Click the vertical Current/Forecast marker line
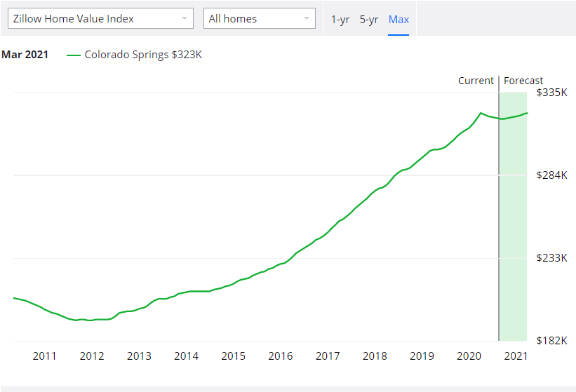 click(x=499, y=208)
